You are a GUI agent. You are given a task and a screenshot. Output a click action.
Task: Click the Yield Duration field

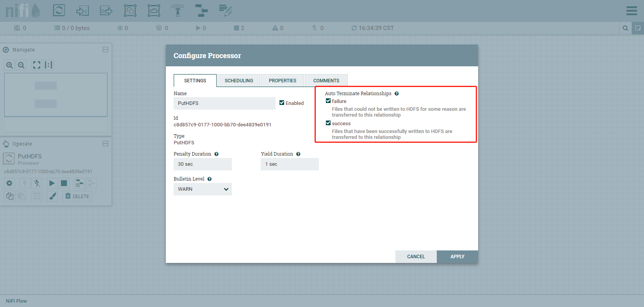point(290,164)
